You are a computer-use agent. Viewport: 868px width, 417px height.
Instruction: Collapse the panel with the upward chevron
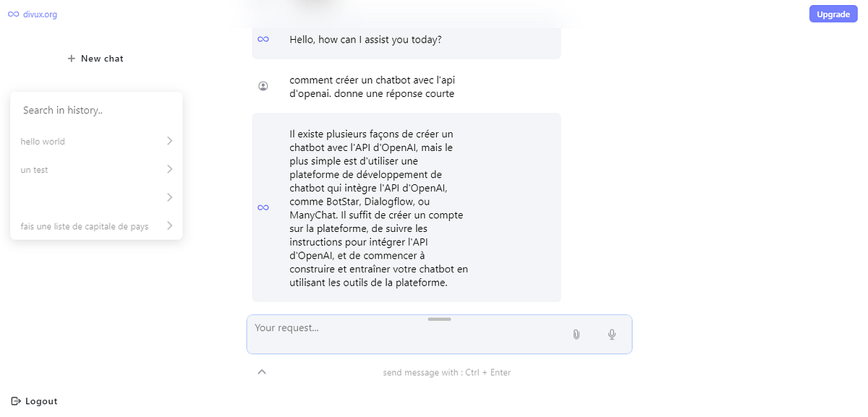pyautogui.click(x=262, y=371)
